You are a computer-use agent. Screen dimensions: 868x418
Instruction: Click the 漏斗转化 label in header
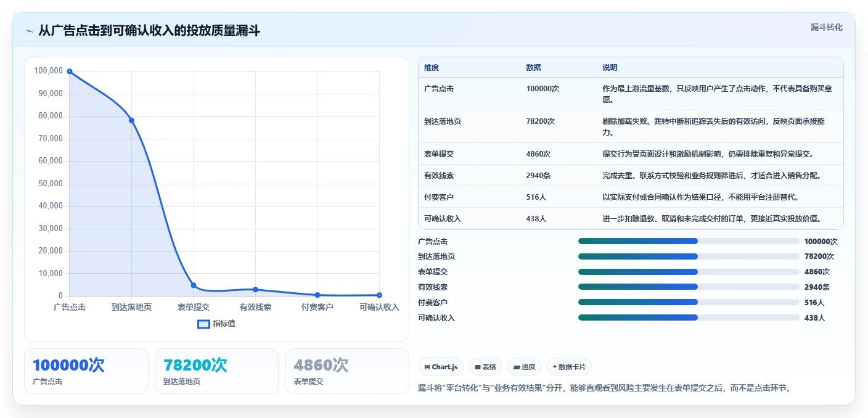(x=826, y=27)
